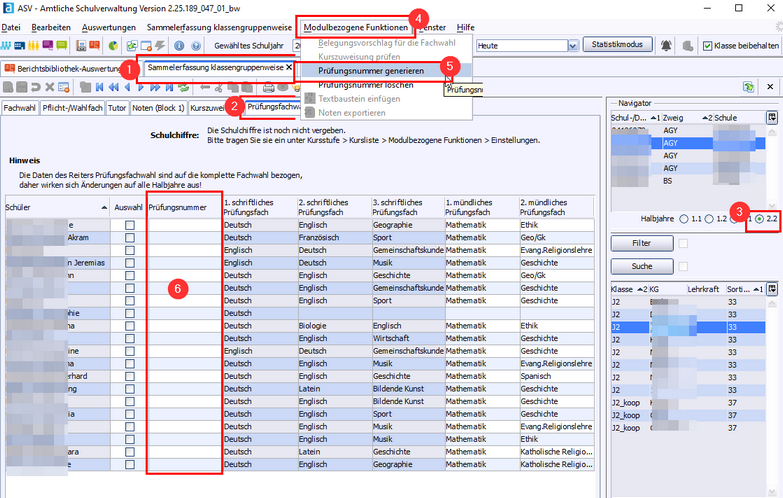
Task: Click the blue information icon in toolbar
Action: click(x=178, y=46)
